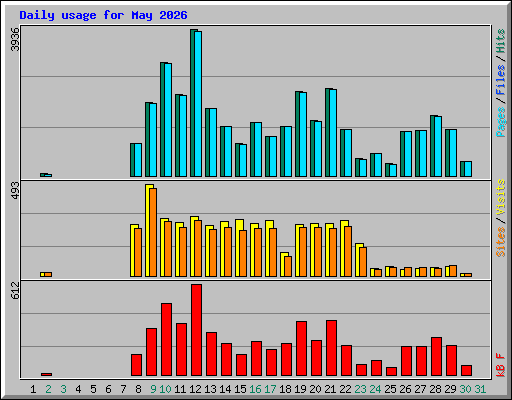Select the Files legend label
This screenshot has height=400, width=512.
(500, 80)
